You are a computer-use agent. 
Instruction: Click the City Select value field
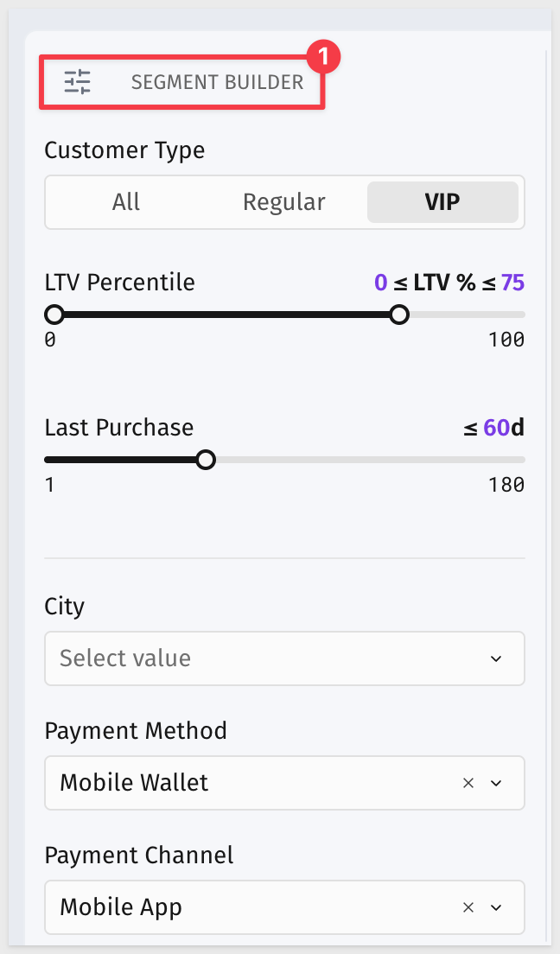click(284, 658)
